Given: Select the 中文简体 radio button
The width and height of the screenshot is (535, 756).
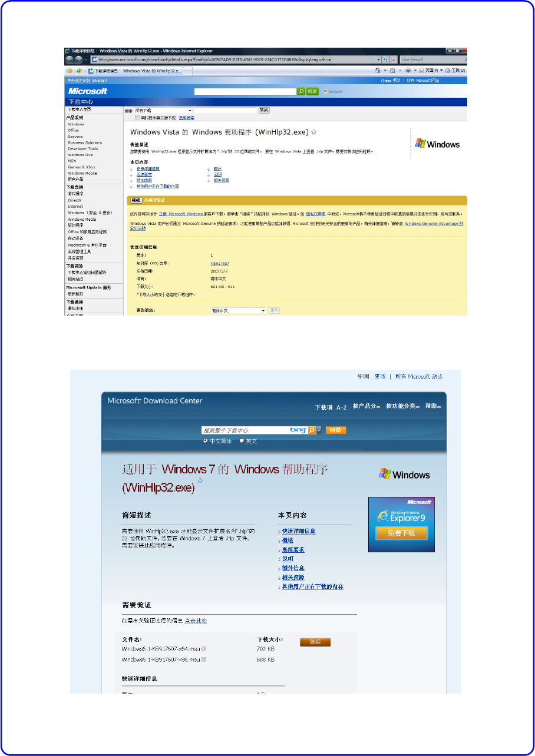Looking at the screenshot, I should point(205,440).
